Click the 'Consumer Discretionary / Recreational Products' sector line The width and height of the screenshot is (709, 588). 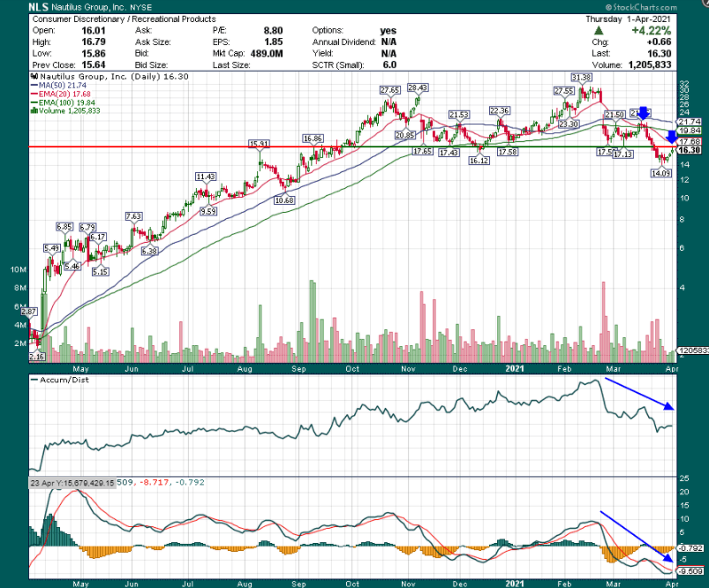tap(124, 19)
